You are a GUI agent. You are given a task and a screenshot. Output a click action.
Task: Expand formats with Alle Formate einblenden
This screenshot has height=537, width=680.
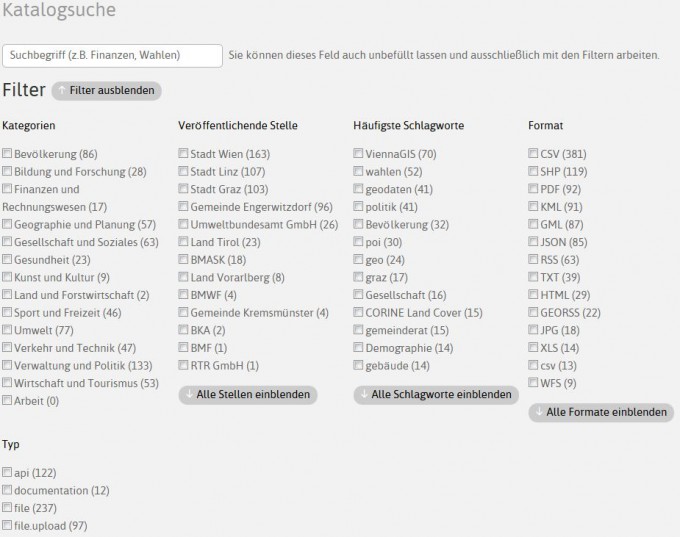click(601, 412)
